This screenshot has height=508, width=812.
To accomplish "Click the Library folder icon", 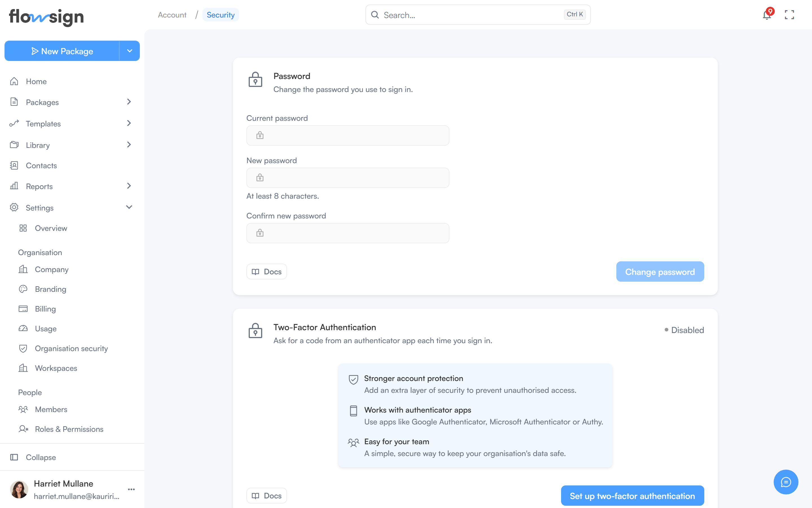I will pos(14,145).
